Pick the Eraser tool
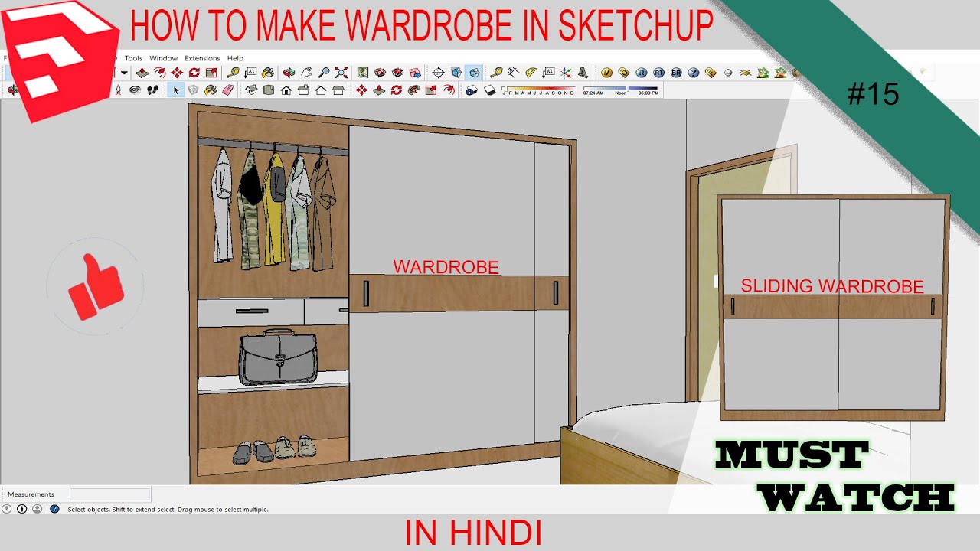This screenshot has width=980, height=551. (227, 90)
